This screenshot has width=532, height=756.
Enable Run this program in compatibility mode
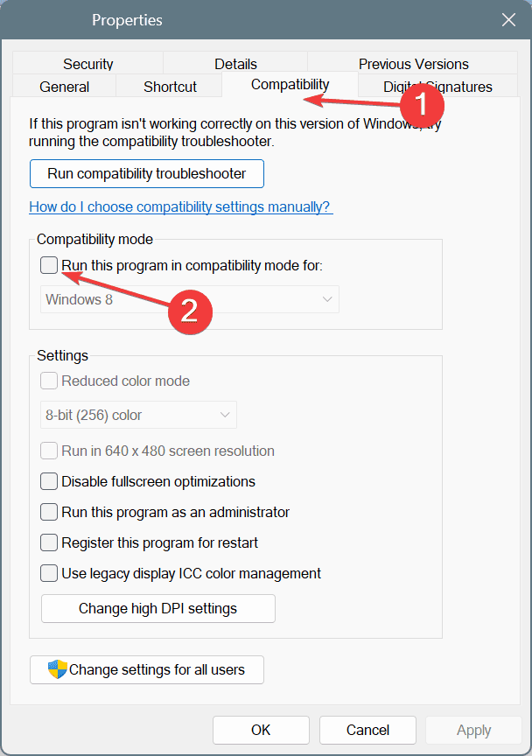coord(49,265)
